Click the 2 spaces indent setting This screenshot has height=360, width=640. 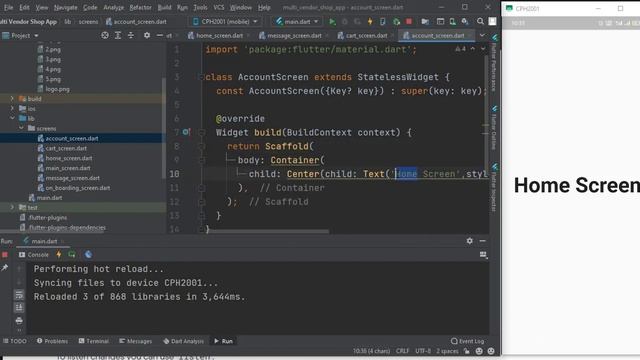pos(447,351)
